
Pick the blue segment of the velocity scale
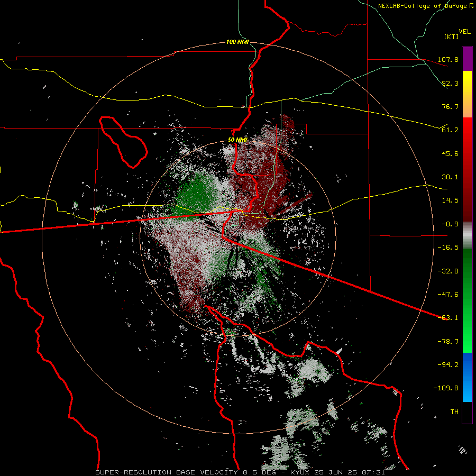(x=467, y=377)
